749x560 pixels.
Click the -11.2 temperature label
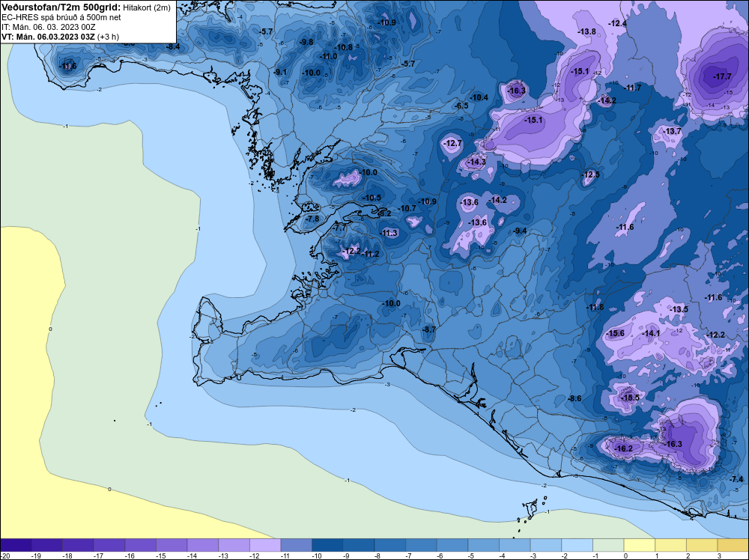[370, 254]
